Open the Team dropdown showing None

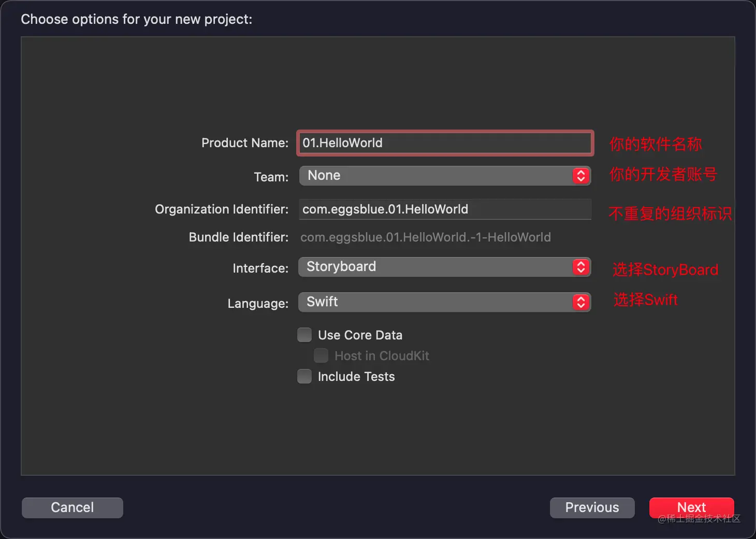pos(435,176)
